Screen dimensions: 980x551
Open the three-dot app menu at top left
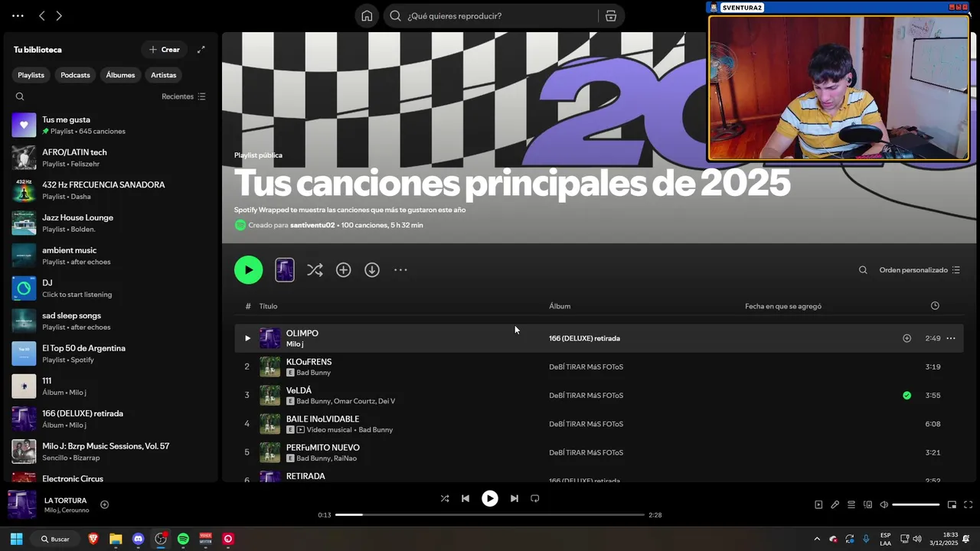pos(18,16)
